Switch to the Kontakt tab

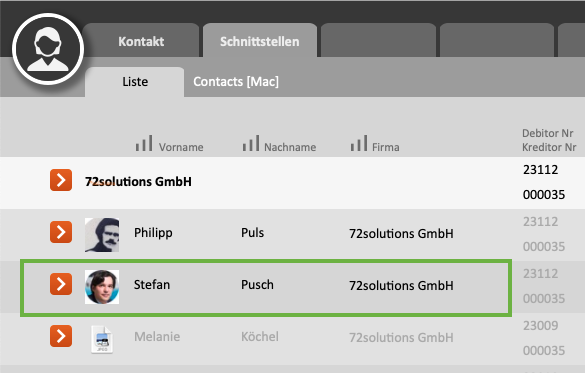pyautogui.click(x=141, y=41)
